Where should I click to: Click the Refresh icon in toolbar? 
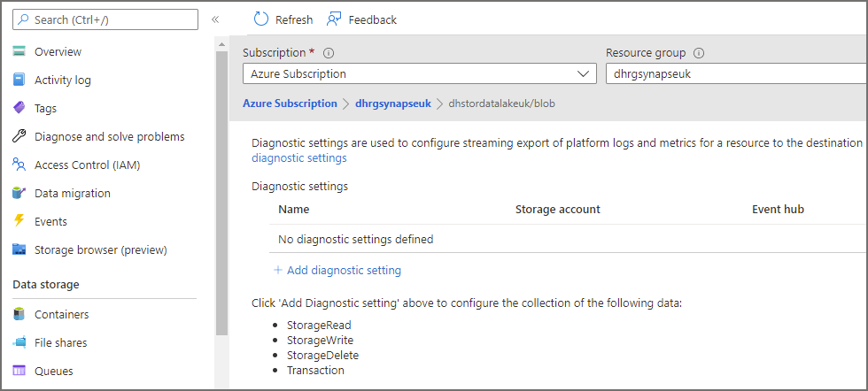coord(261,19)
